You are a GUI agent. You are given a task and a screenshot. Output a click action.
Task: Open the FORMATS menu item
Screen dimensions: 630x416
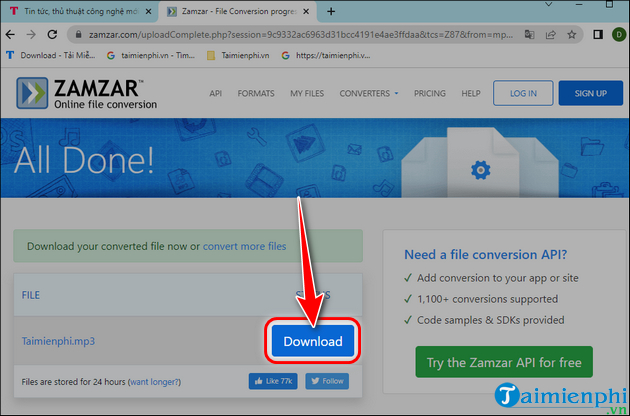pos(256,93)
